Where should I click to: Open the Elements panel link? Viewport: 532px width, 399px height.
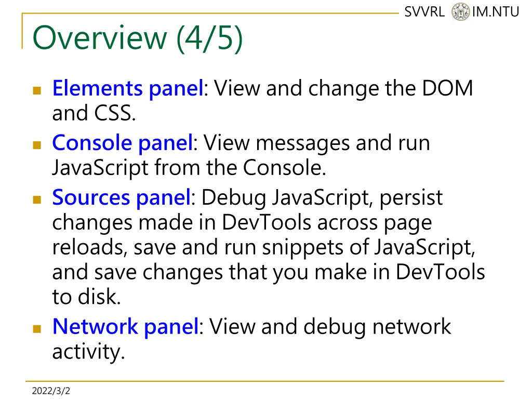click(x=128, y=89)
